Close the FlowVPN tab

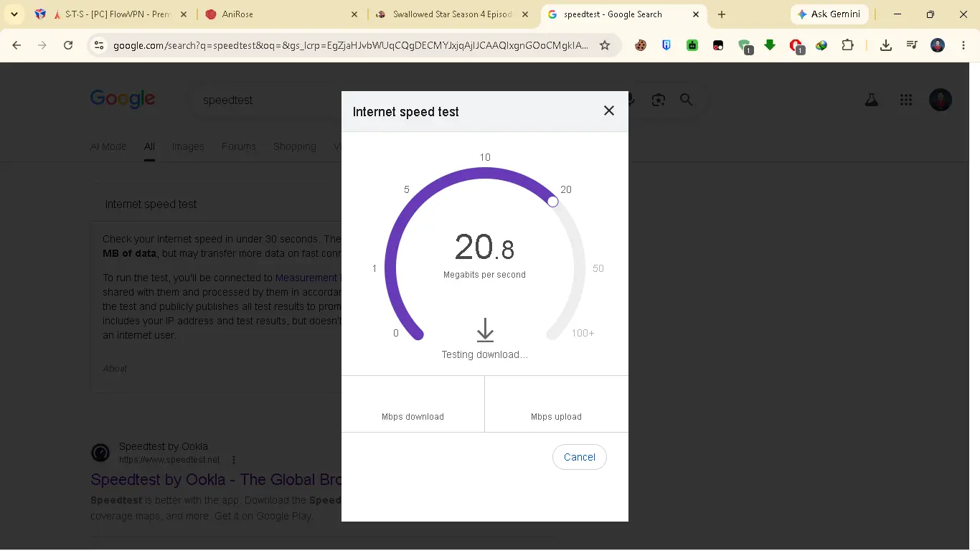(x=184, y=14)
